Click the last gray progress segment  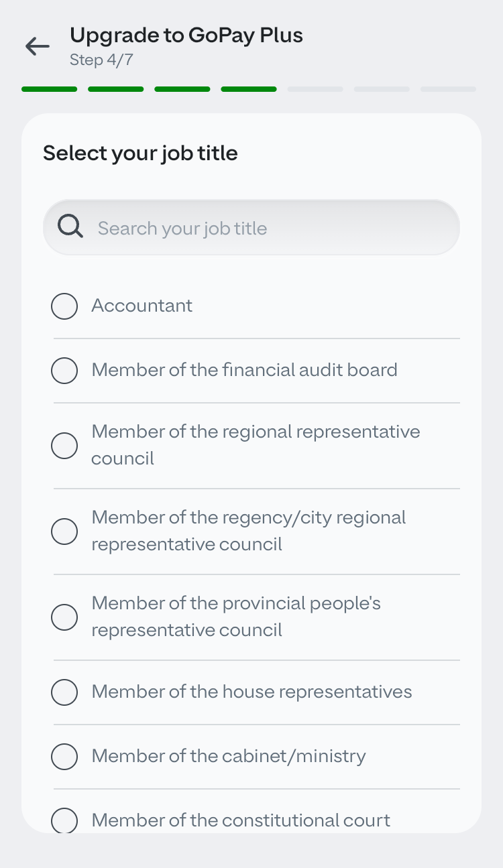click(448, 89)
